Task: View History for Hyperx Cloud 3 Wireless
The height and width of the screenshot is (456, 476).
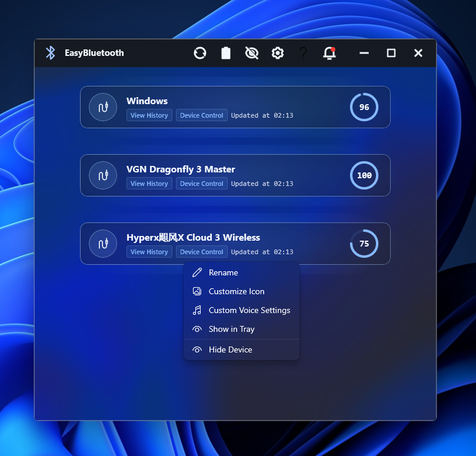Action: (149, 252)
